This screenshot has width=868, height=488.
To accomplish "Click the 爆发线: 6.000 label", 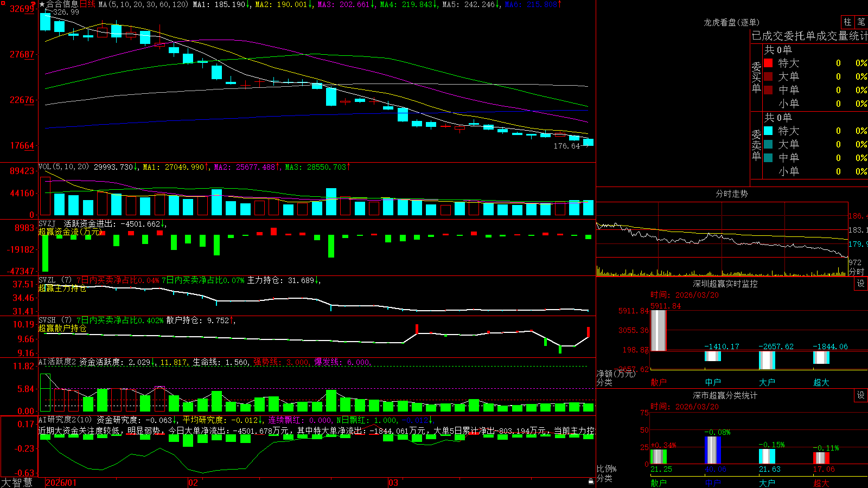I will point(342,362).
